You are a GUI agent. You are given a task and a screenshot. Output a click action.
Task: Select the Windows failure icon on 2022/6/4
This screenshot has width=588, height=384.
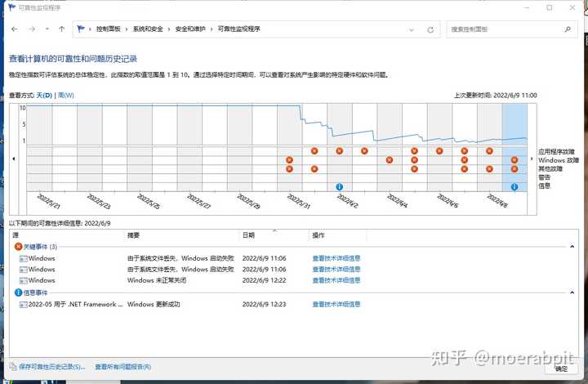pos(390,160)
